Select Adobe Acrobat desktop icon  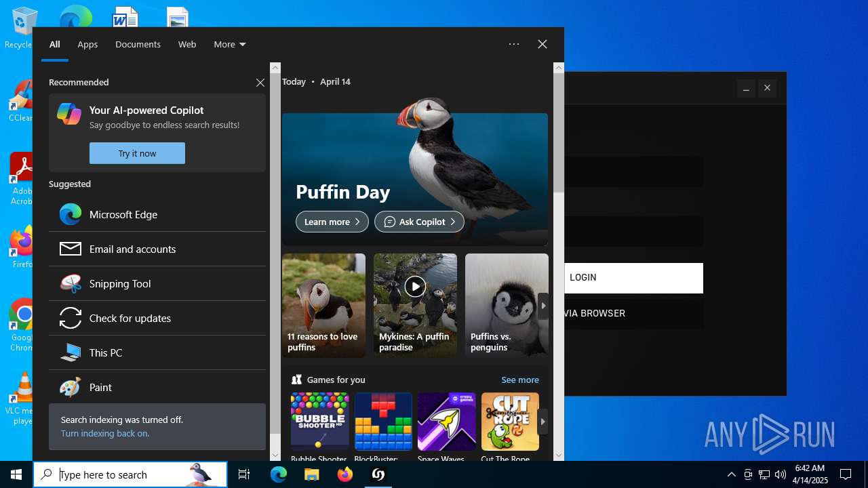(22, 179)
